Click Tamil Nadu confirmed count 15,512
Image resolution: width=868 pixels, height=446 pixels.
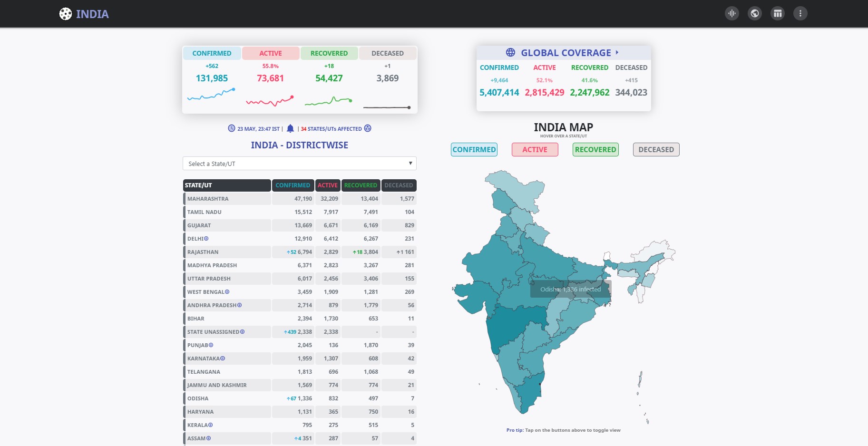(303, 212)
